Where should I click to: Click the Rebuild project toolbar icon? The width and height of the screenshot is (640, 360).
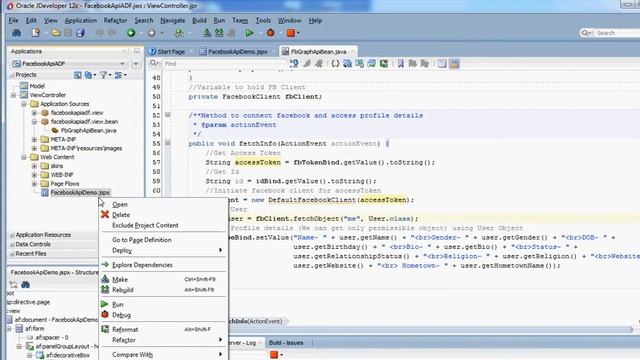point(219,33)
